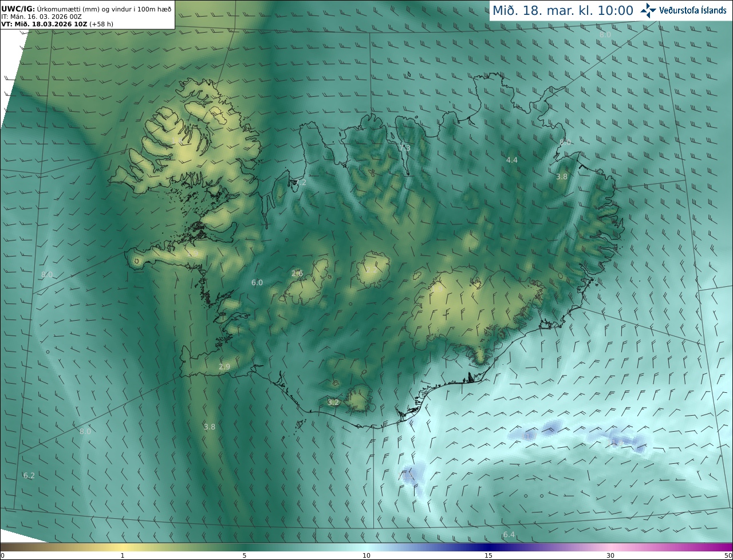The height and width of the screenshot is (560, 733).
Task: Click the 2.2 value on the central glacier
Action: pos(372,270)
